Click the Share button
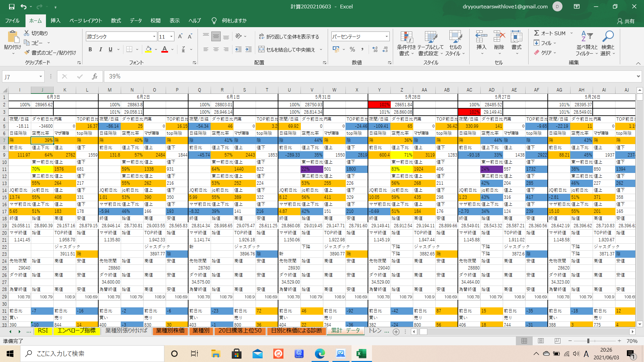This screenshot has width=644, height=362. click(x=626, y=21)
